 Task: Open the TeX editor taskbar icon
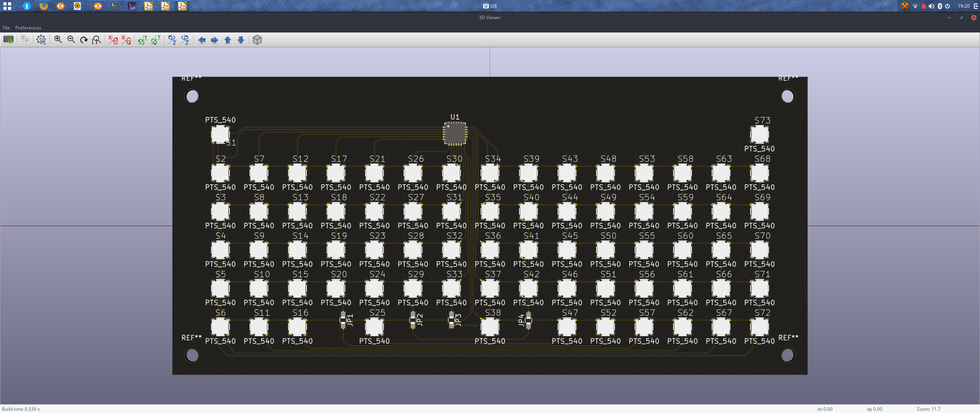tap(132, 6)
